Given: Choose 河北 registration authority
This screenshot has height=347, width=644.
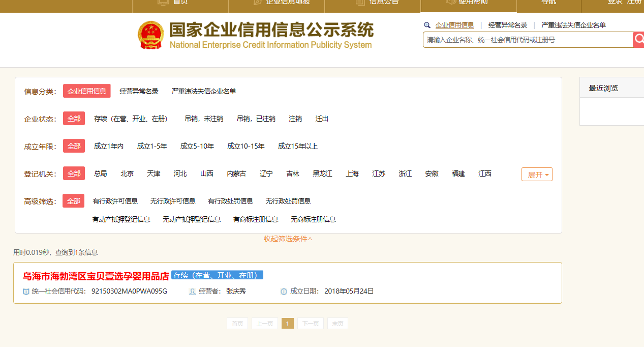Looking at the screenshot, I should 180,173.
